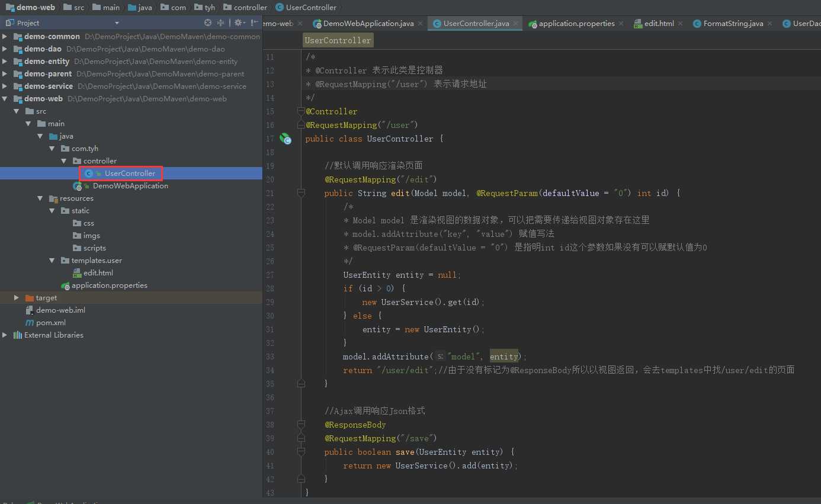Click the demo-web.iml module file icon
The height and width of the screenshot is (504, 821).
coord(30,310)
